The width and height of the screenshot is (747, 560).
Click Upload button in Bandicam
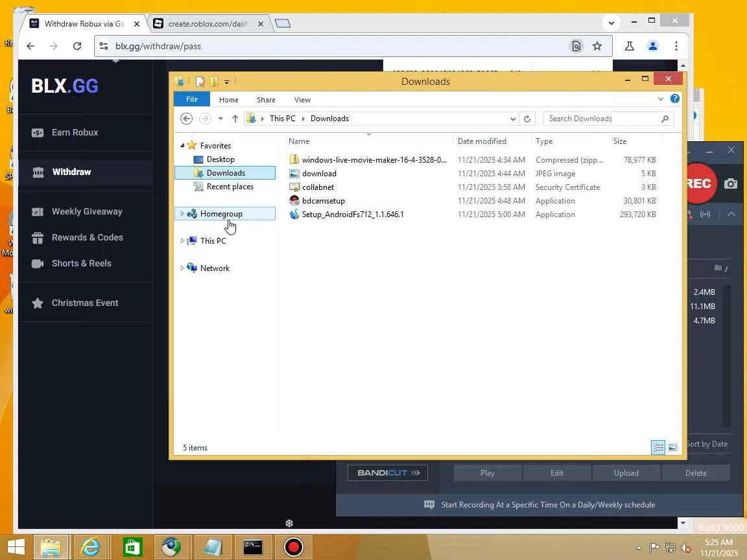[626, 473]
